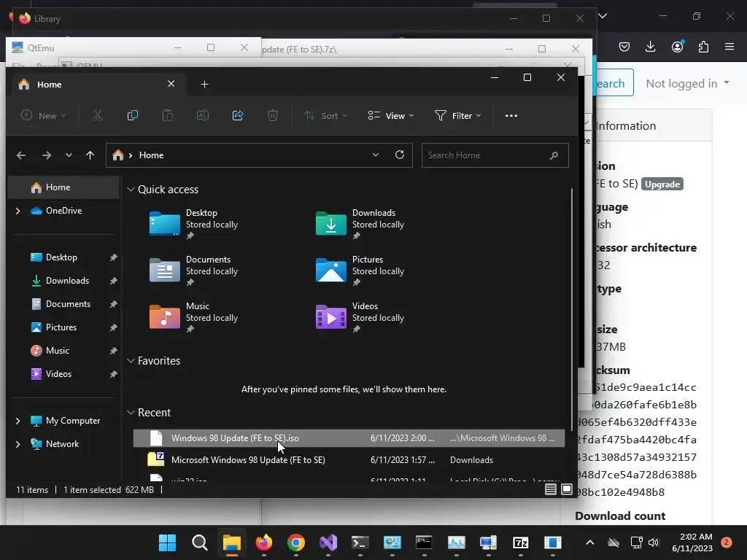Viewport: 747px width, 560px height.
Task: Open the Music folder in Quick access
Action: (194, 317)
